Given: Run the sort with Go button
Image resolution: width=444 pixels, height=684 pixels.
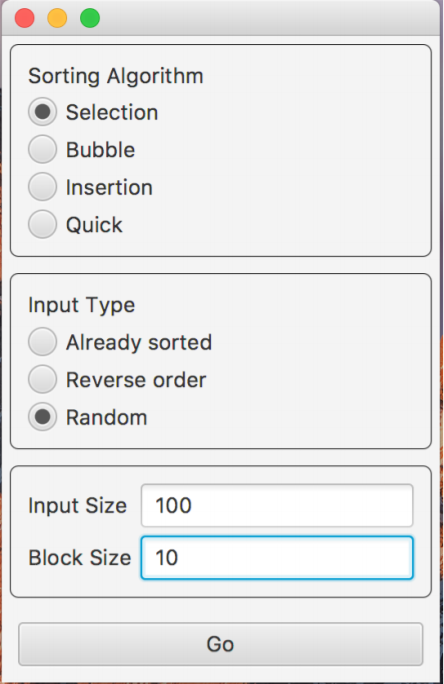Looking at the screenshot, I should tap(221, 644).
